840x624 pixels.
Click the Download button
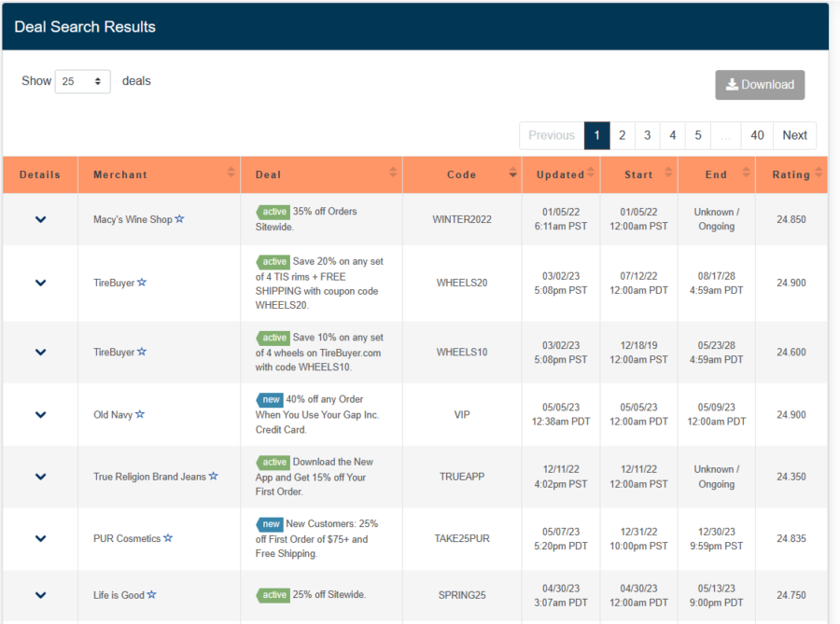pos(760,84)
